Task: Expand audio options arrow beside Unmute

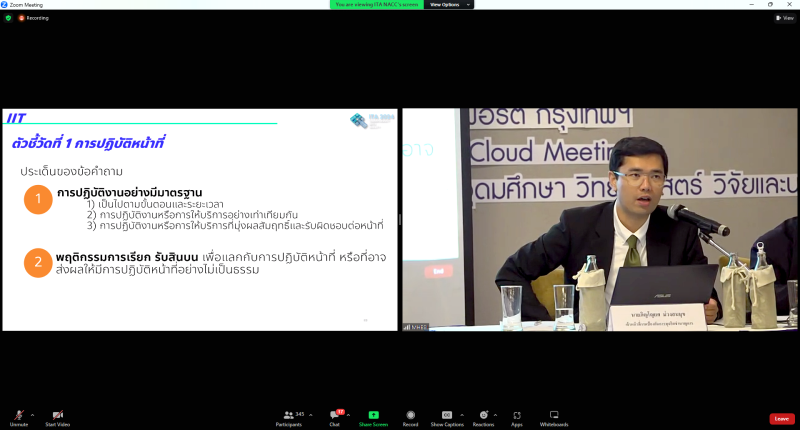Action: [33, 415]
